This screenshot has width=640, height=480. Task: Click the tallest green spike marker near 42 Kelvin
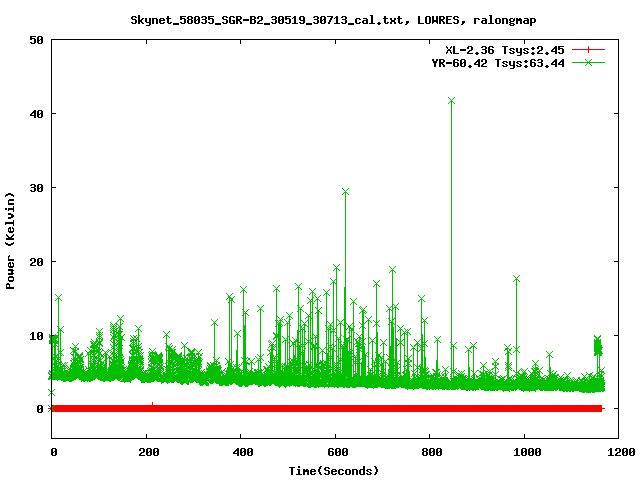[x=451, y=101]
